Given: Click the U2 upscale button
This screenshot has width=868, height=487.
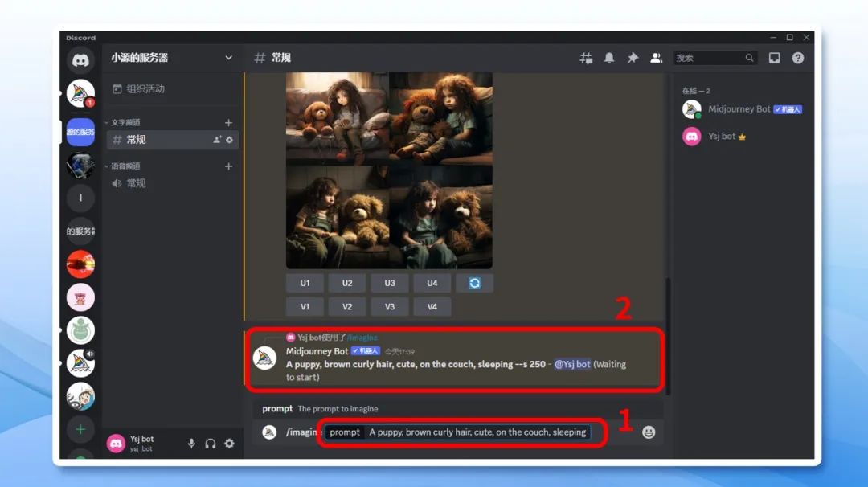Looking at the screenshot, I should pos(347,284).
